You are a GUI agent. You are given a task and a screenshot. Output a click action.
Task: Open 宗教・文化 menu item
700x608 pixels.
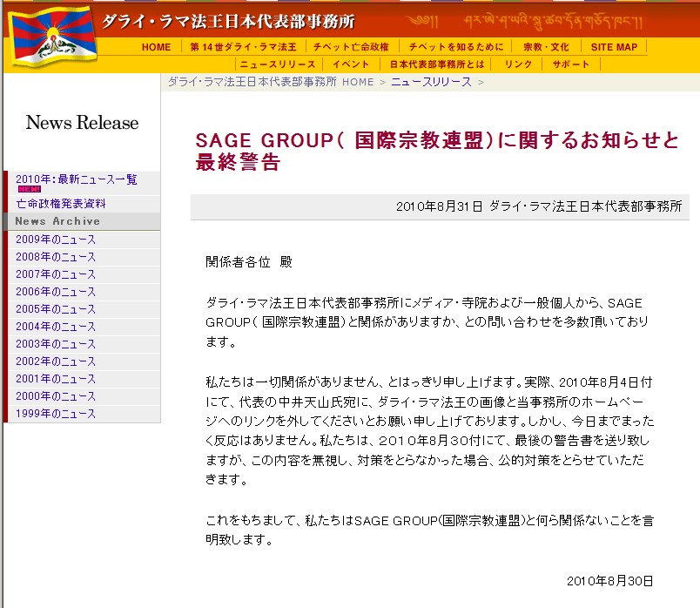pos(546,47)
